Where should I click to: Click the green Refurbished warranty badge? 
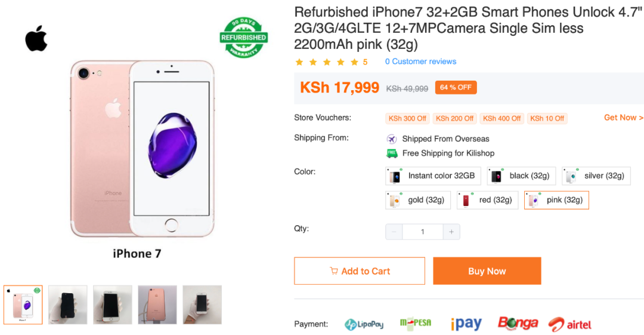pyautogui.click(x=243, y=38)
